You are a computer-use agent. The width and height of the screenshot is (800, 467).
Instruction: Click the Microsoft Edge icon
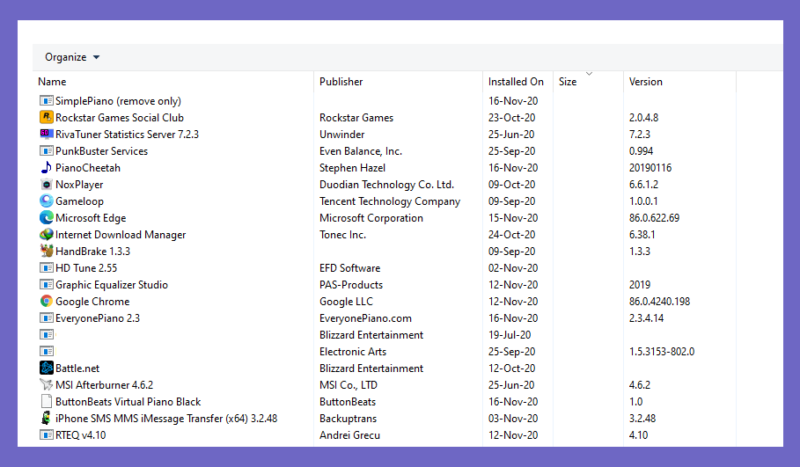46,218
